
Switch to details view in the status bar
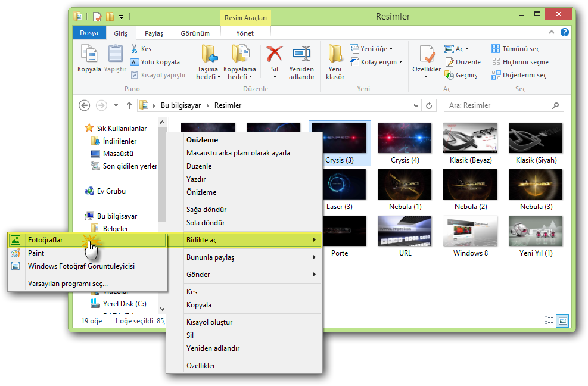coord(549,320)
